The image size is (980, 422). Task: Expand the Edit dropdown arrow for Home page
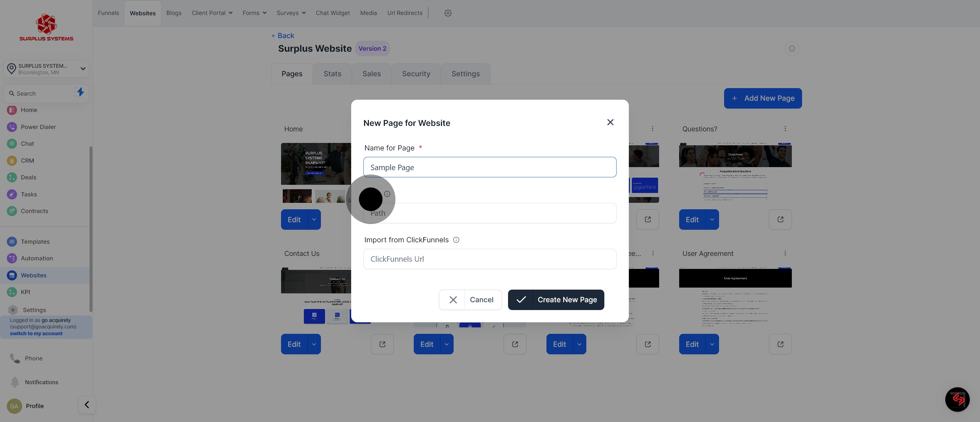point(314,220)
